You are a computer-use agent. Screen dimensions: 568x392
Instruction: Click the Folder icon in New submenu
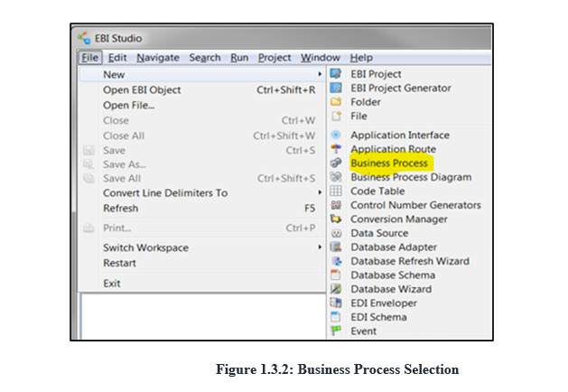[x=336, y=102]
